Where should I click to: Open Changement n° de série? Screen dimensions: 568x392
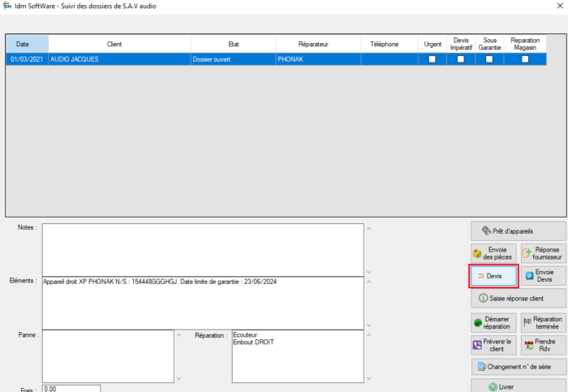click(519, 367)
